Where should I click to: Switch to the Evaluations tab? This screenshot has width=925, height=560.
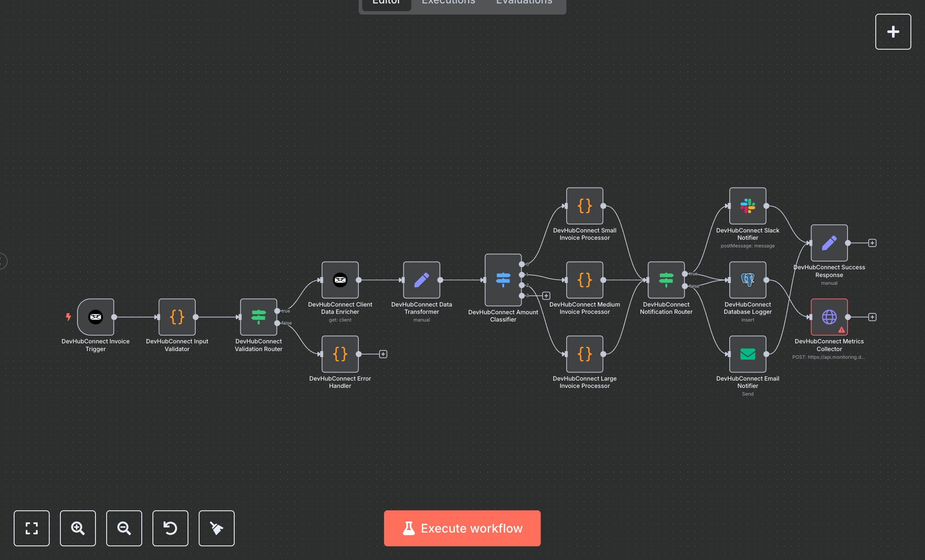(524, 3)
